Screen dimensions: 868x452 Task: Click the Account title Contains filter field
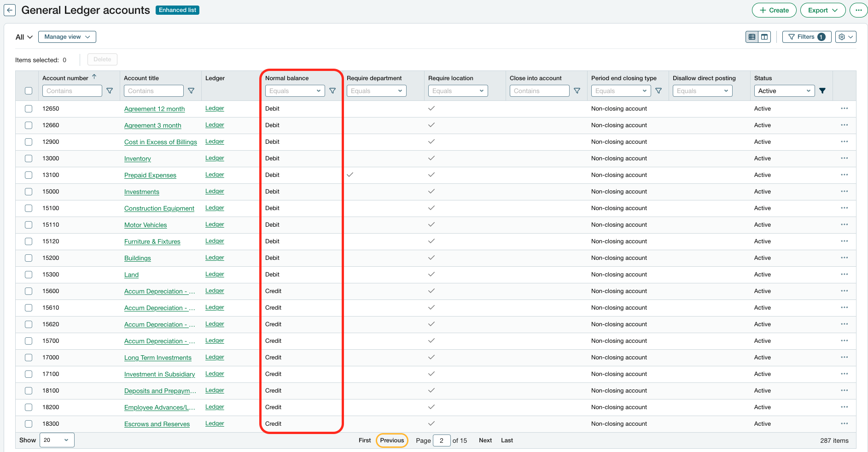(153, 91)
